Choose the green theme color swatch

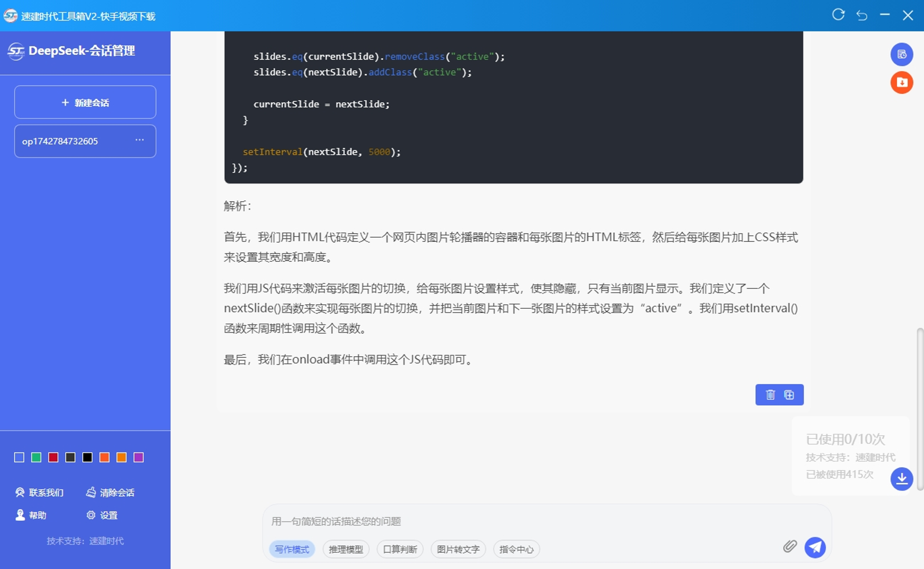point(36,457)
